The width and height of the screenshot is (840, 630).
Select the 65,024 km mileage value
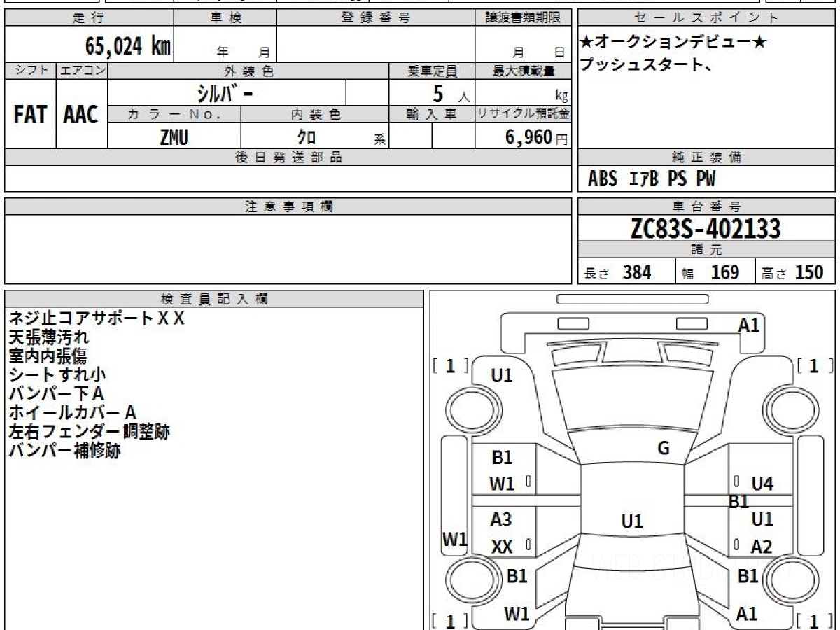click(x=128, y=46)
